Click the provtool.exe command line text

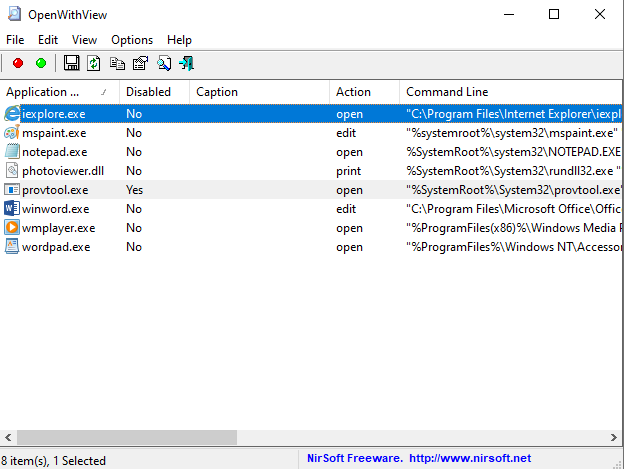[x=514, y=190]
